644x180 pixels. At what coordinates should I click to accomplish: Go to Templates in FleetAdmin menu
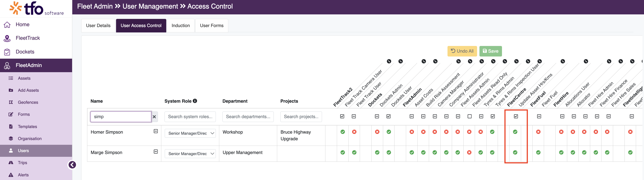(x=27, y=127)
